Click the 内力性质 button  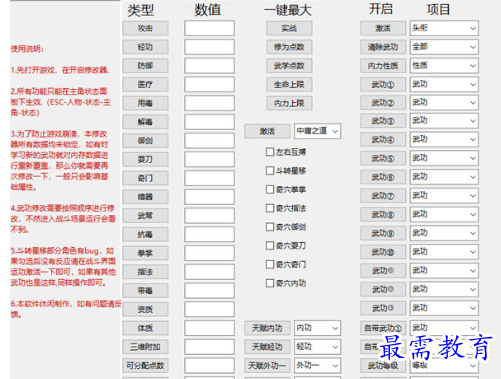point(383,66)
